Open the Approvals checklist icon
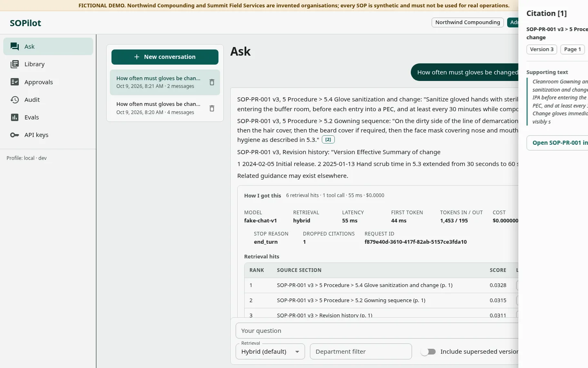 pos(15,82)
